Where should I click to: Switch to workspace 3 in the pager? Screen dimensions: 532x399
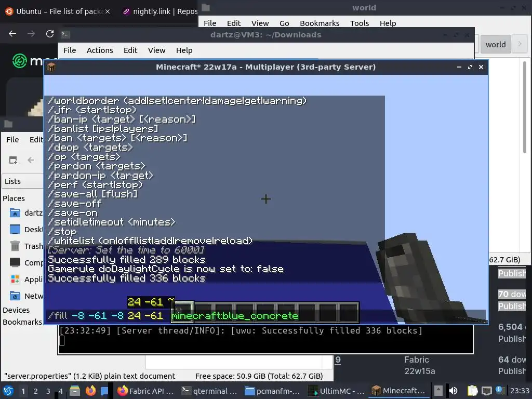(x=48, y=391)
